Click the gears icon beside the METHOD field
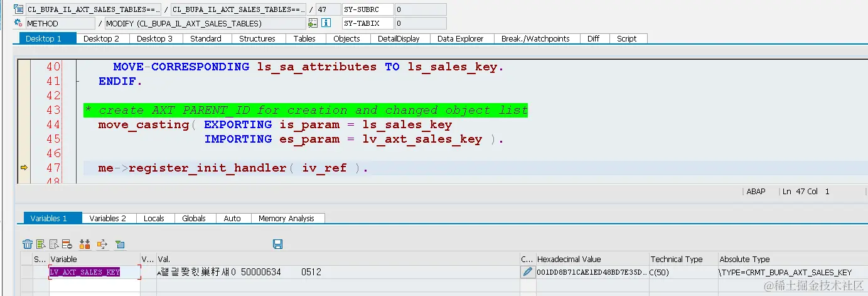Viewport: 868px width, 296px height. (18, 23)
